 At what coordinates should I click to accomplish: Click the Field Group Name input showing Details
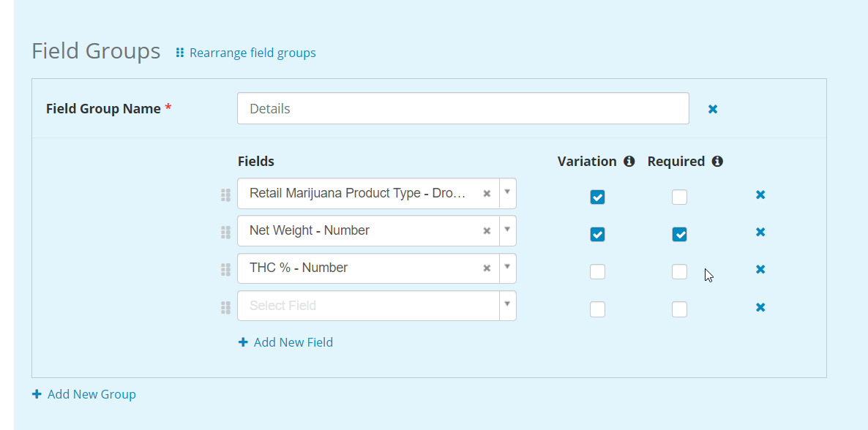coord(463,107)
